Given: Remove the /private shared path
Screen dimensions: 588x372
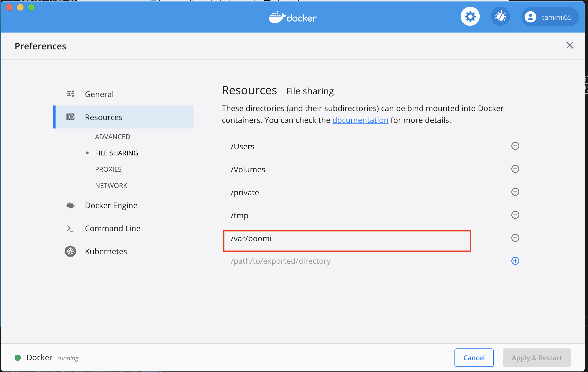Looking at the screenshot, I should pyautogui.click(x=515, y=192).
